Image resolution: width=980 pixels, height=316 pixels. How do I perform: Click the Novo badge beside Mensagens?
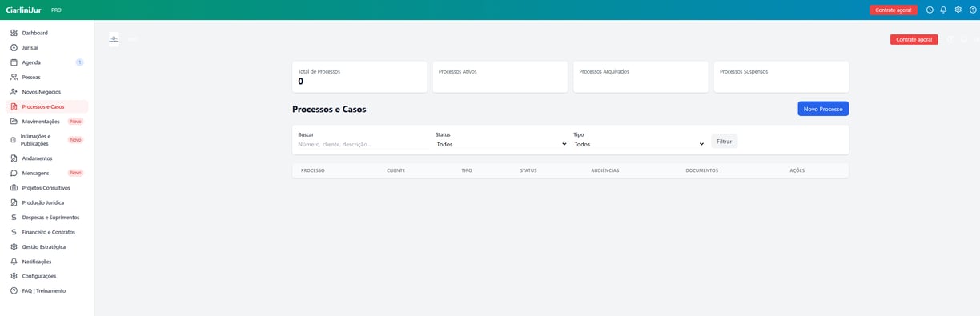coord(75,173)
